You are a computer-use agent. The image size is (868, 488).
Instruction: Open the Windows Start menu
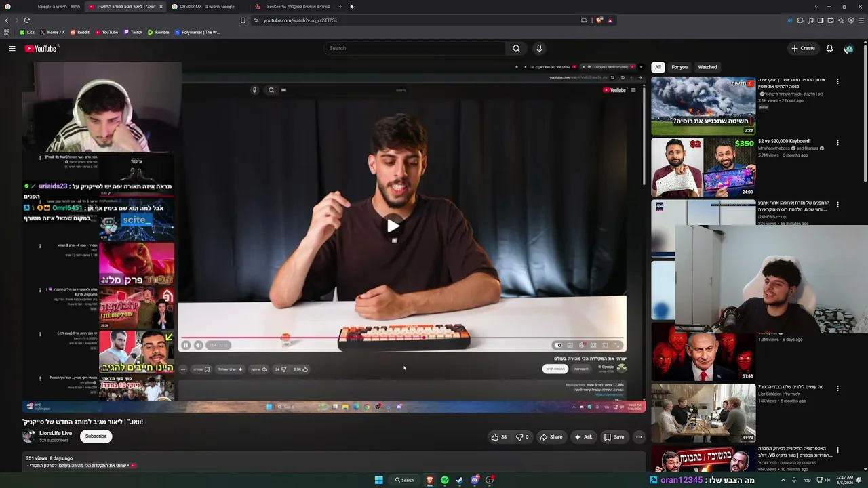click(x=378, y=480)
